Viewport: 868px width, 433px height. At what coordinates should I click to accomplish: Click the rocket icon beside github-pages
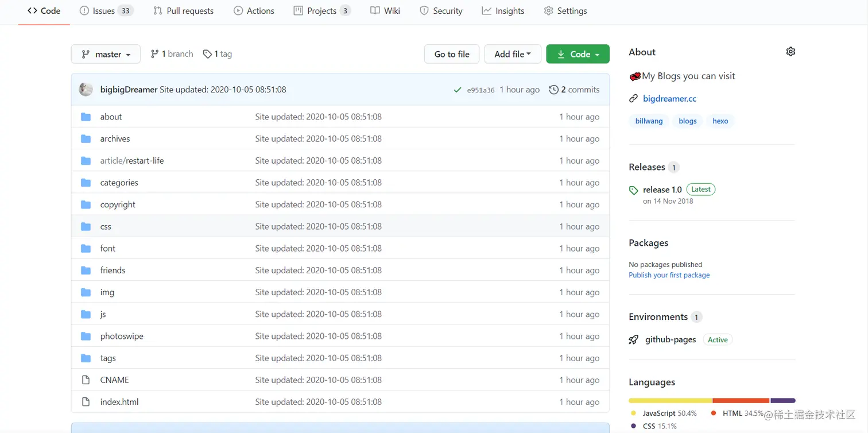[634, 339]
